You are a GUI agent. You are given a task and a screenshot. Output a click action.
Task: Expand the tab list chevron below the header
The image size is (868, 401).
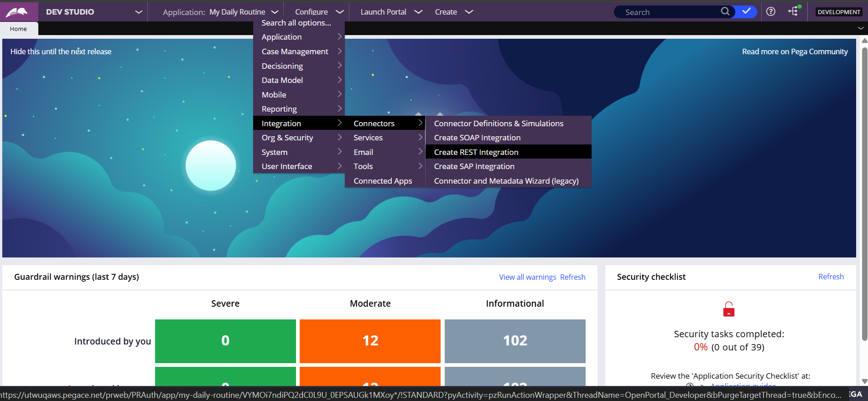860,28
